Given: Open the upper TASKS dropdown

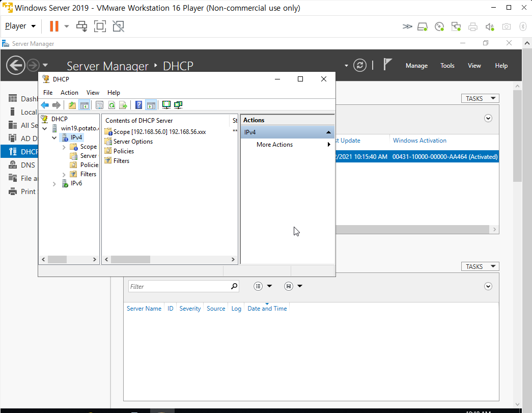Looking at the screenshot, I should pos(480,98).
